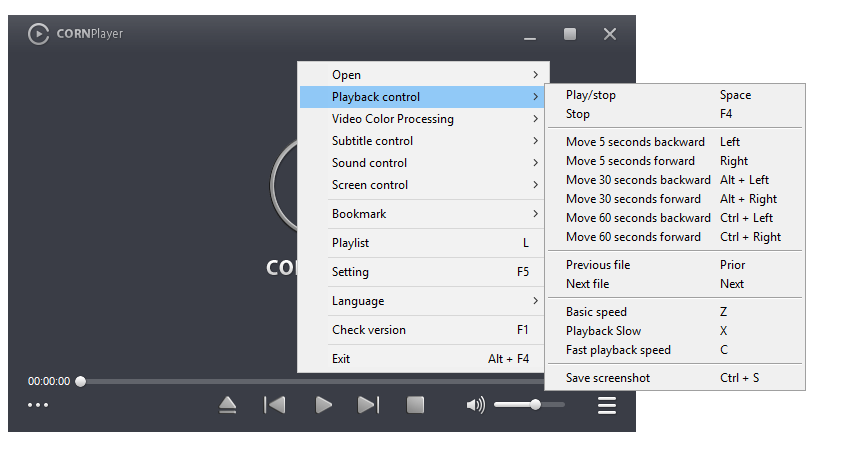Image resolution: width=843 pixels, height=461 pixels.
Task: Expand the Language submenu
Action: pyautogui.click(x=422, y=301)
